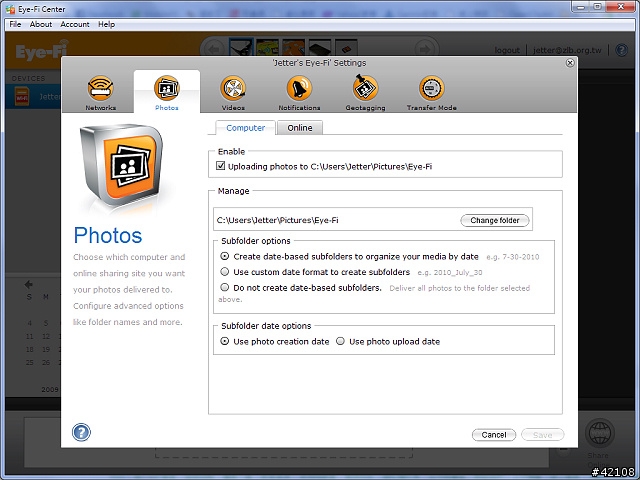Select the Photos settings icon
This screenshot has width=640, height=480.
click(167, 93)
